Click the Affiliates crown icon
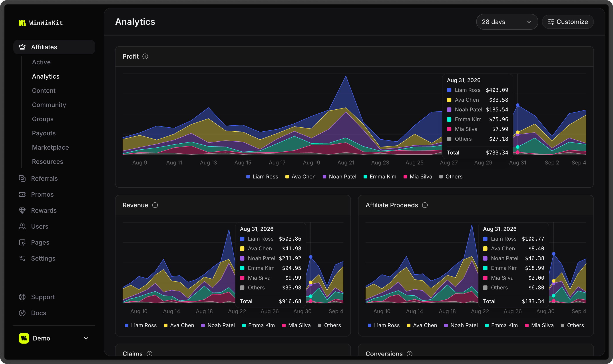Image resolution: width=613 pixels, height=364 pixels. [x=22, y=47]
